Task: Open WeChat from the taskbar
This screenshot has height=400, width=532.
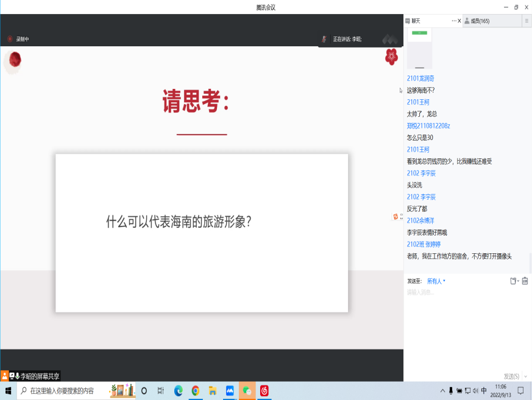Action: tap(247, 390)
